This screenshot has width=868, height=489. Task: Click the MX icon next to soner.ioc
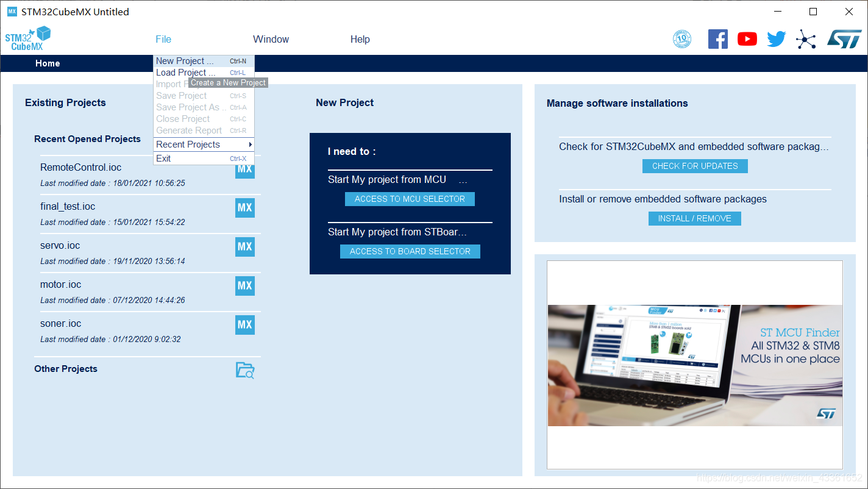(x=245, y=325)
